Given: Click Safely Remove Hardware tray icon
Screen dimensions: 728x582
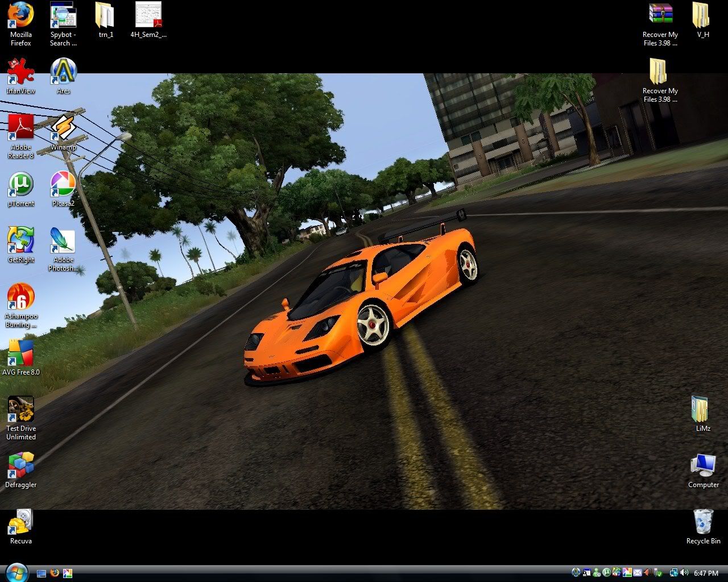Looking at the screenshot, I should point(658,572).
